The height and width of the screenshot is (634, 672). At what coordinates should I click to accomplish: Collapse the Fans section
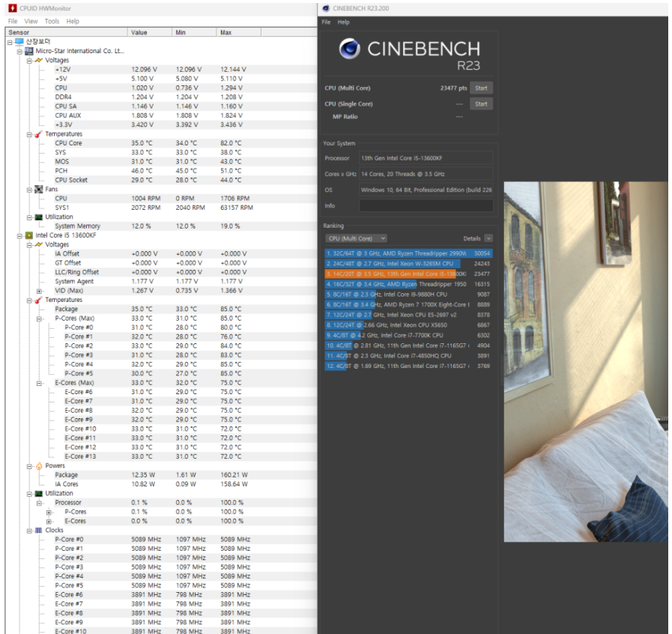pyautogui.click(x=29, y=190)
